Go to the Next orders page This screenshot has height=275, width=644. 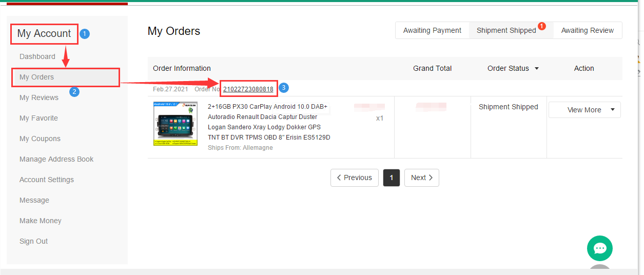click(x=422, y=178)
